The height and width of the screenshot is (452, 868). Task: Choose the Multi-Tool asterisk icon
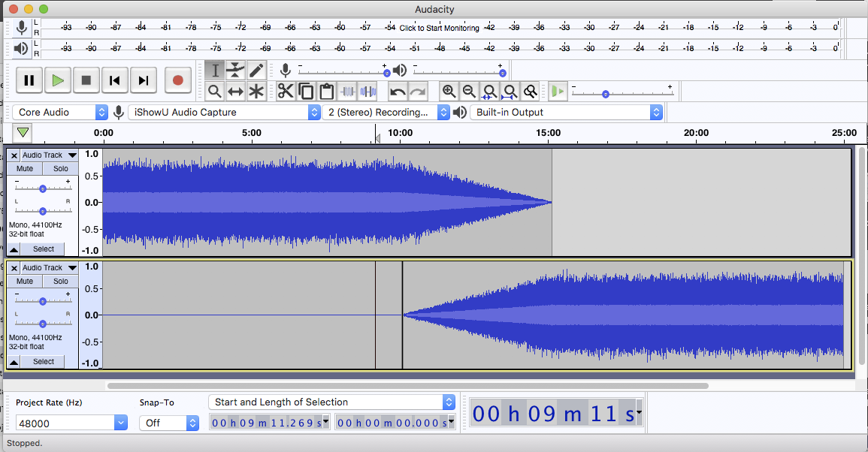point(256,92)
